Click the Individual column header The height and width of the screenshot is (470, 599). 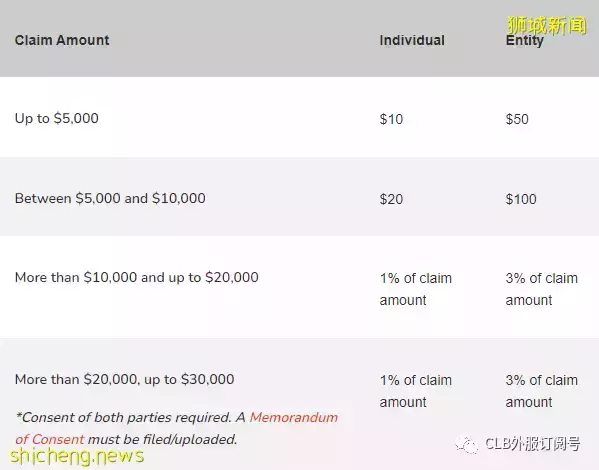point(412,40)
